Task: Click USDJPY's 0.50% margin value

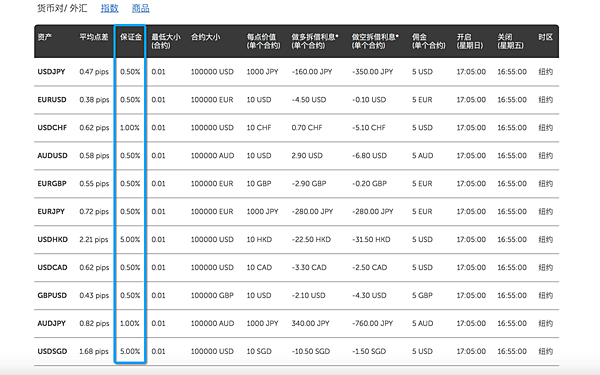Action: pos(130,72)
